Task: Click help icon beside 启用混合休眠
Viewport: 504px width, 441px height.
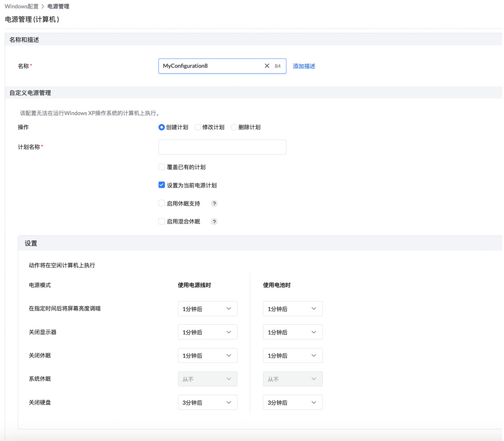Action: pos(214,222)
